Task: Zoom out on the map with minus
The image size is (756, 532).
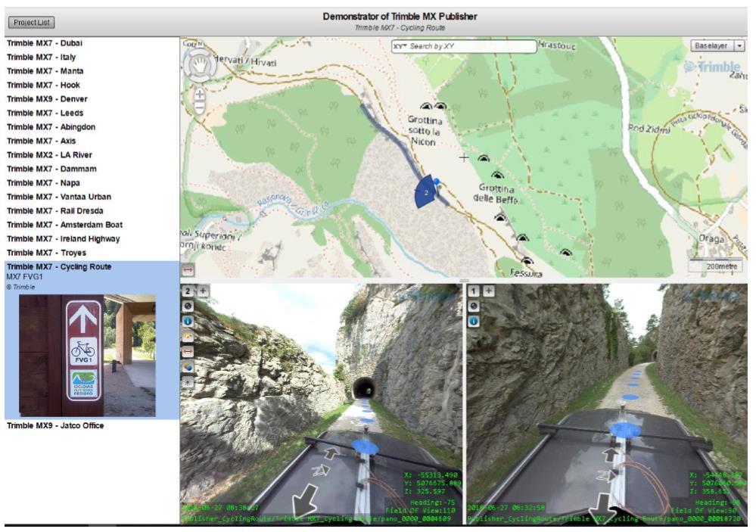Action: 200,107
